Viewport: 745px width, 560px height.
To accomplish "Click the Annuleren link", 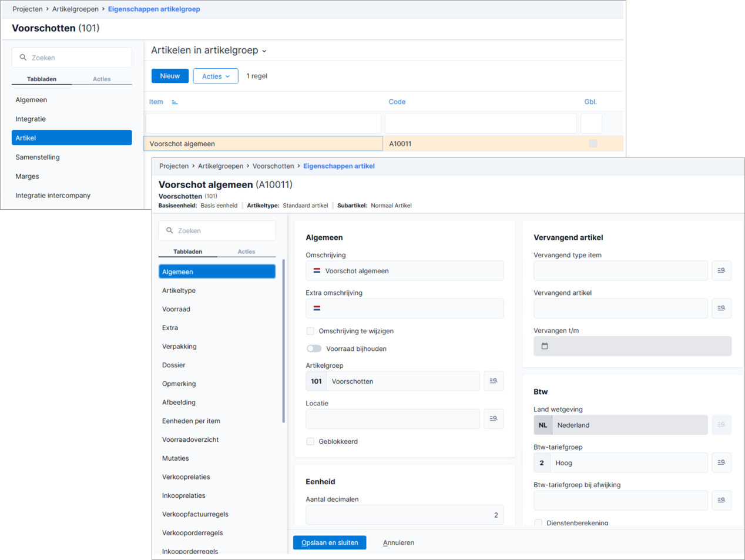I will 398,543.
